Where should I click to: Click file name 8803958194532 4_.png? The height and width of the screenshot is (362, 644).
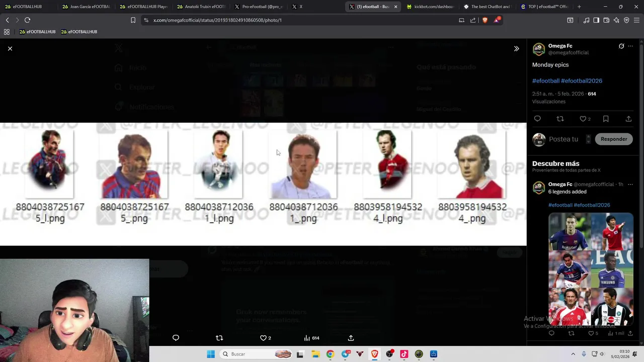472,213
